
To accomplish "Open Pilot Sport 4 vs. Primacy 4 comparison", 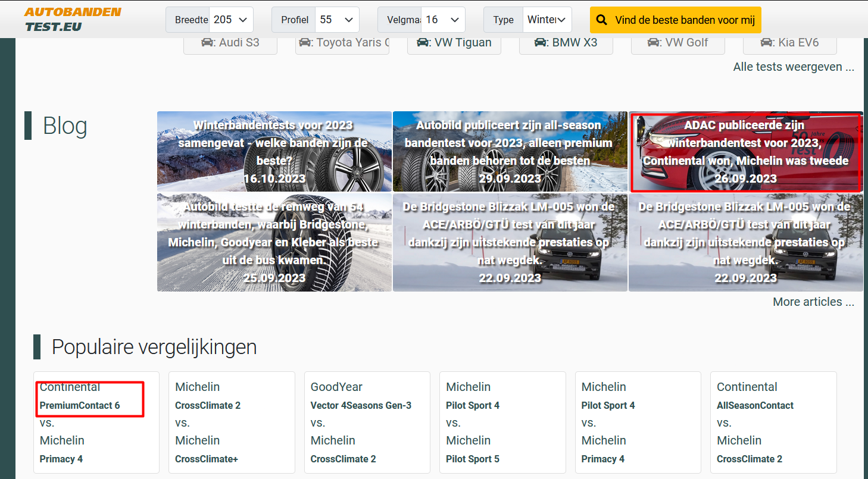I will click(638, 422).
